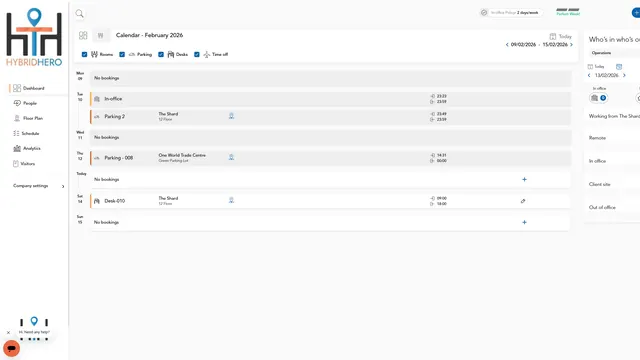Show Parking 2 location pin
This screenshot has height=360, width=640.
[x=231, y=116]
